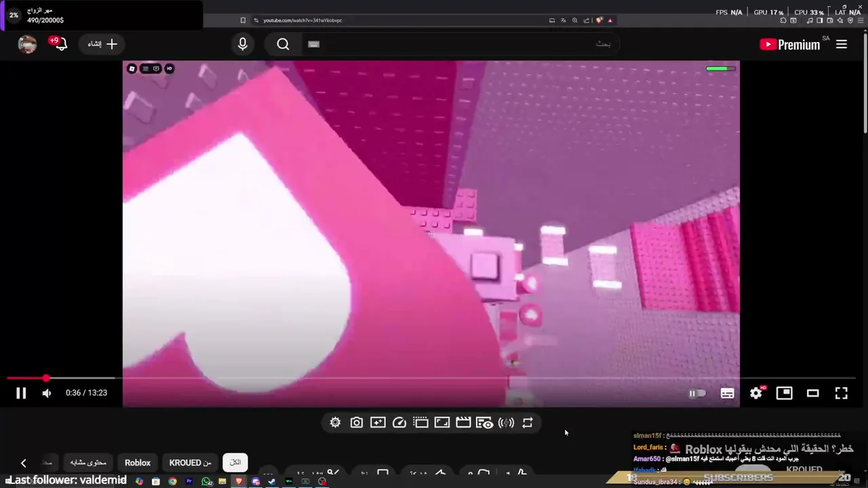Select the Roblox filter chip

point(138,462)
